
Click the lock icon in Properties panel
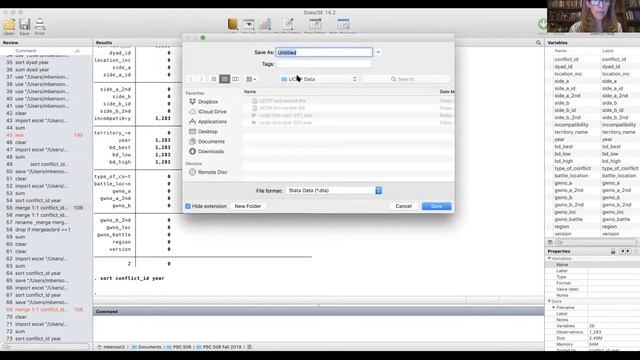(x=613, y=251)
